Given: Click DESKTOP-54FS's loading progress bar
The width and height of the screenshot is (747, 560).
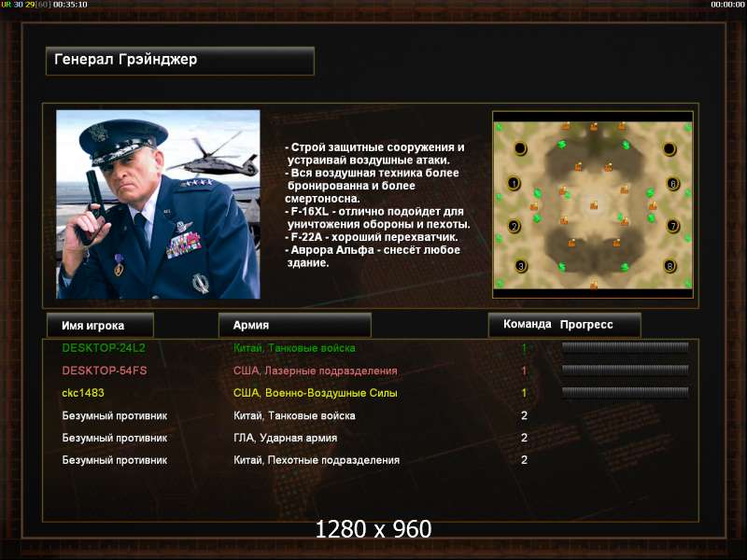Looking at the screenshot, I should [625, 370].
